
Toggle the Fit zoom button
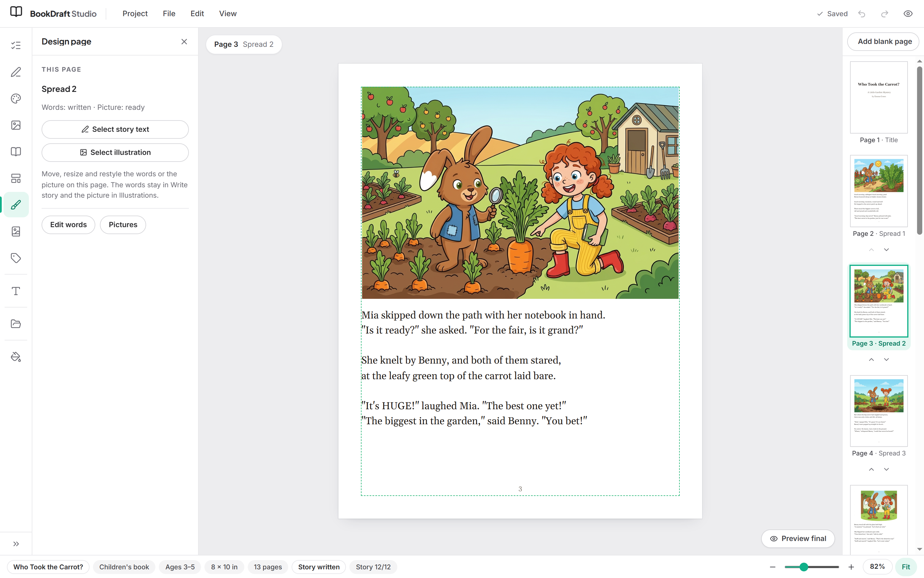[906, 567]
